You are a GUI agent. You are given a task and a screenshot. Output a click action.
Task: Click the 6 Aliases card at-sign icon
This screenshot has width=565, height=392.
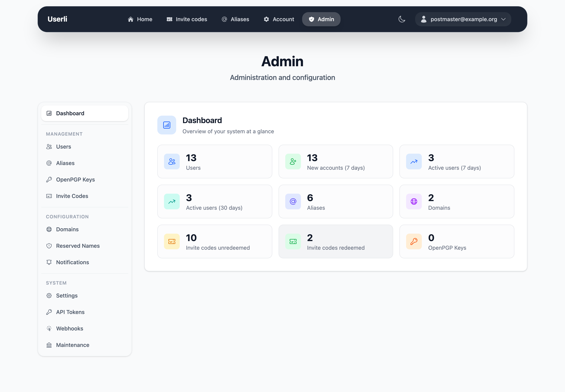tap(293, 202)
